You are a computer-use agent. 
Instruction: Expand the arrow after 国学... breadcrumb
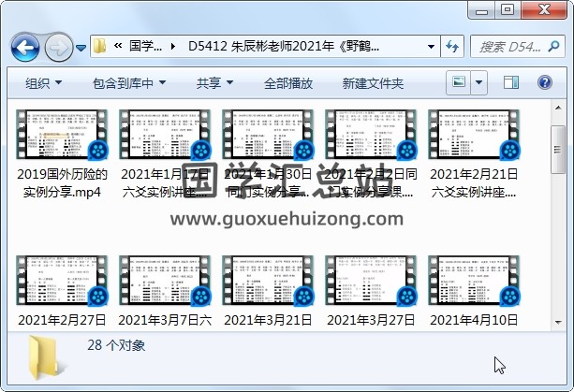(173, 47)
